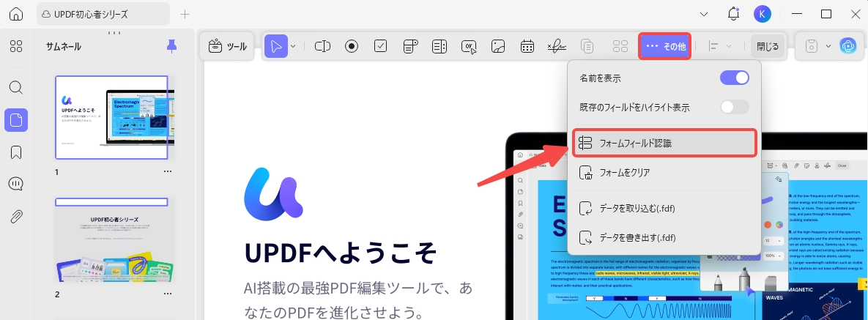
Task: Toggle off 名前を表示 switch
Action: (735, 78)
